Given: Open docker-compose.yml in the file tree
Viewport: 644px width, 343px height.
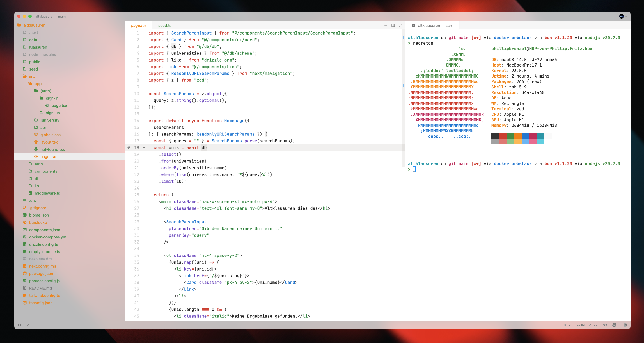Looking at the screenshot, I should coord(70,237).
